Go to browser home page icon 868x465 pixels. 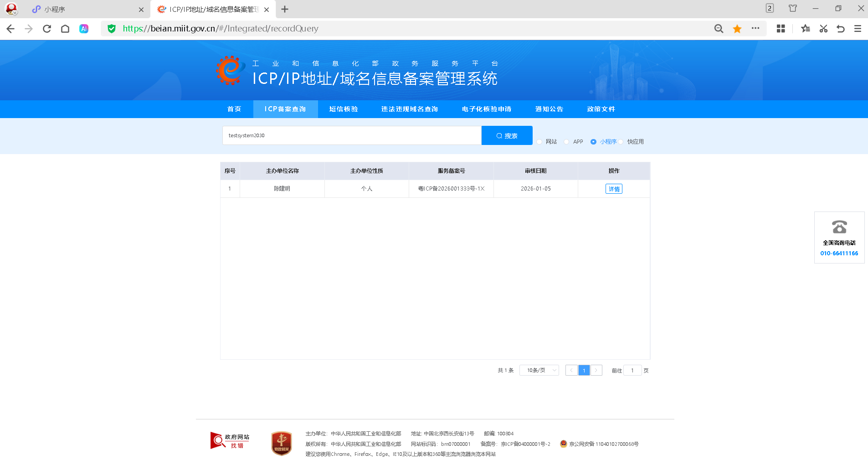point(65,29)
